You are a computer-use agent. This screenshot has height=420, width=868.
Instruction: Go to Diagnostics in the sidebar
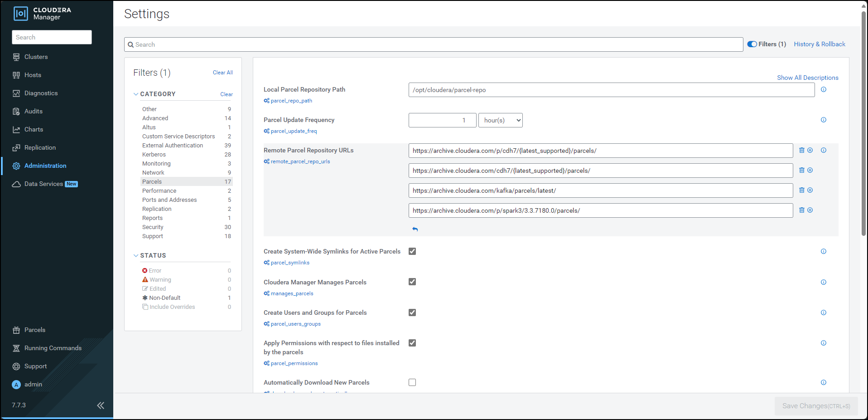click(x=41, y=93)
